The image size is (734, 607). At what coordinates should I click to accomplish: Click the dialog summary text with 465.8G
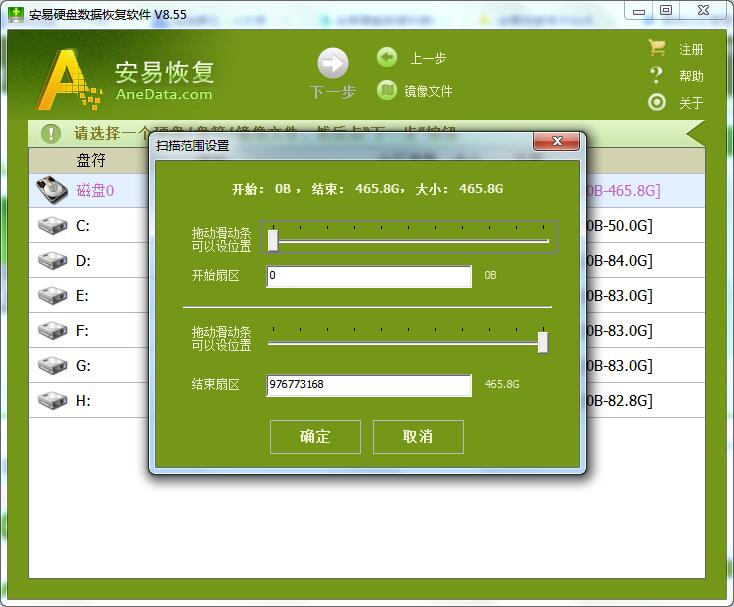coord(367,189)
